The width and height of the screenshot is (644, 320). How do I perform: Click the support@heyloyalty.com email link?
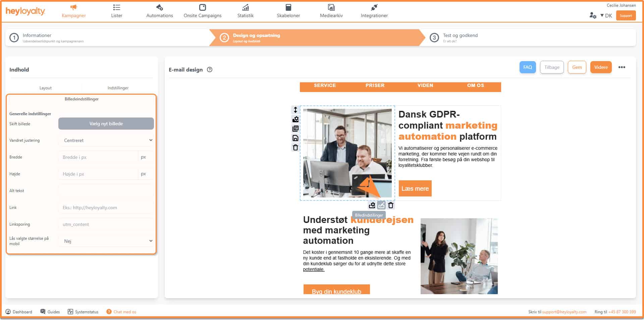(x=564, y=312)
